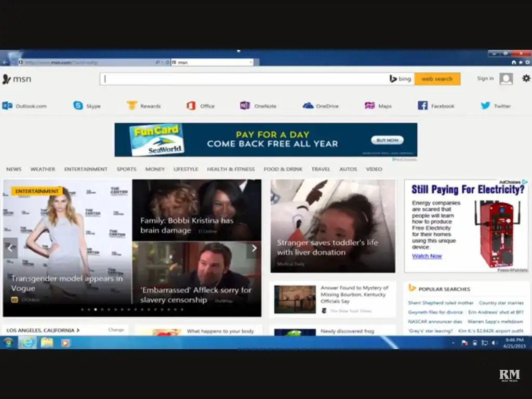
Task: Open the AUTOS section
Action: tap(348, 169)
